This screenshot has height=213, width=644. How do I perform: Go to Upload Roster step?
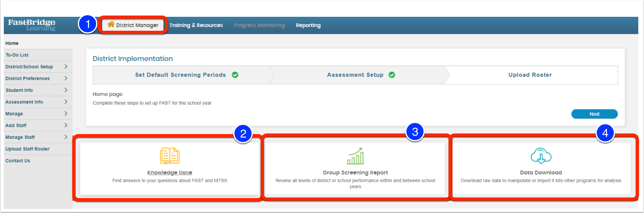click(x=530, y=75)
